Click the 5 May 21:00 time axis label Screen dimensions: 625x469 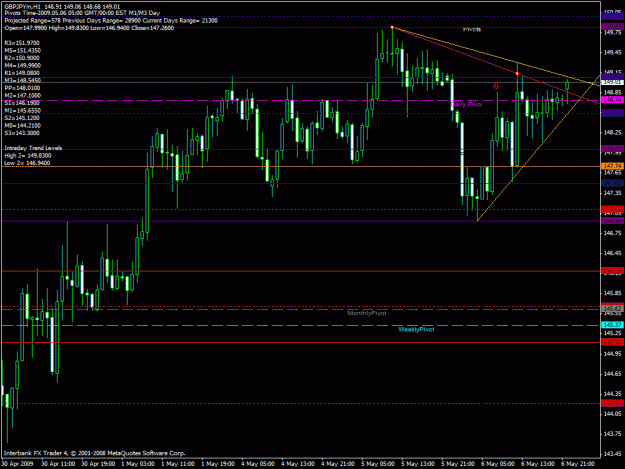click(x=458, y=464)
